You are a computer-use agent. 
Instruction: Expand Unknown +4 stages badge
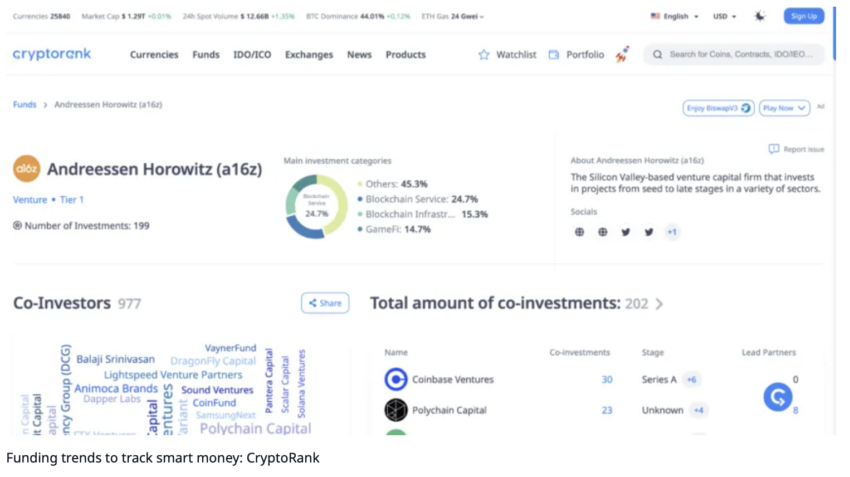698,410
